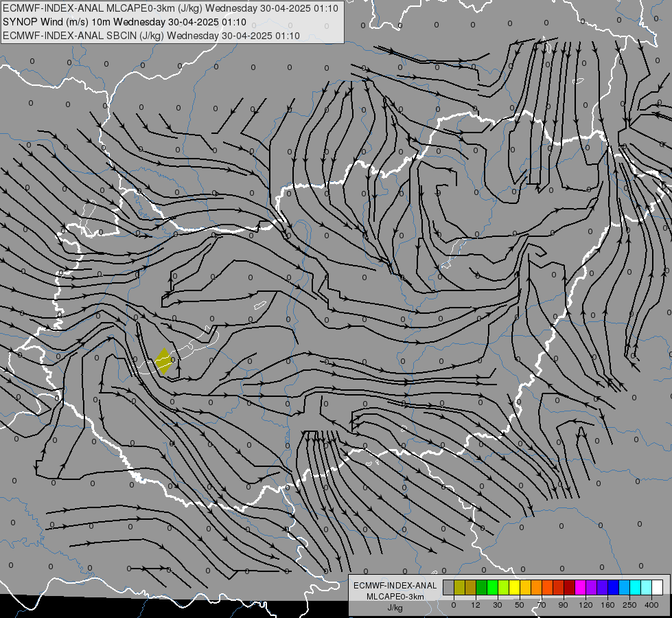Click the legend tick value 400

pos(651,605)
